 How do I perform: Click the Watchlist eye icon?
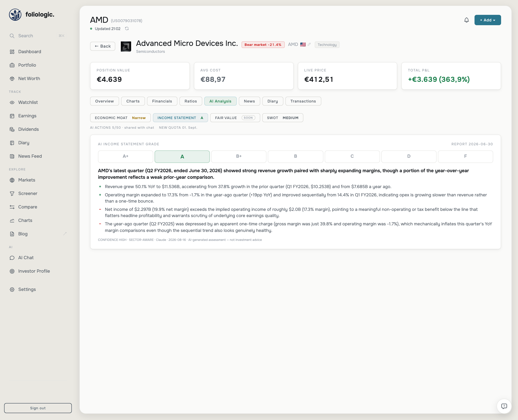12,102
